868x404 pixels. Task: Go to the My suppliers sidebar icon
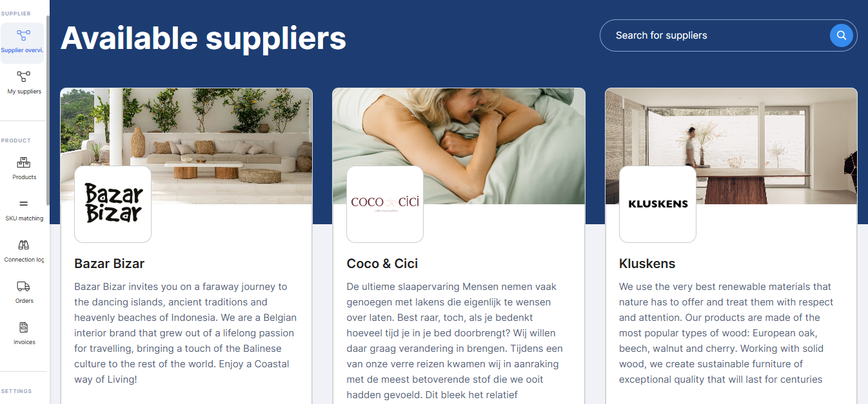[x=23, y=77]
